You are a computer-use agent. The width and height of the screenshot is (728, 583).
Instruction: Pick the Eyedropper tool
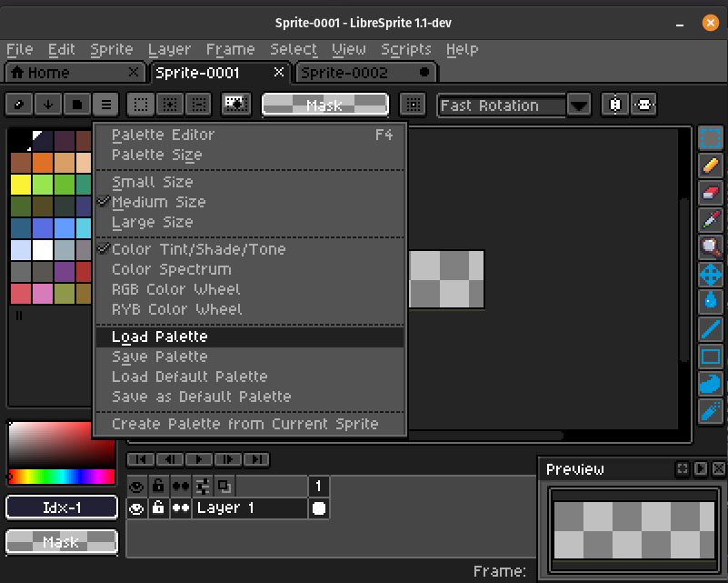pyautogui.click(x=711, y=220)
